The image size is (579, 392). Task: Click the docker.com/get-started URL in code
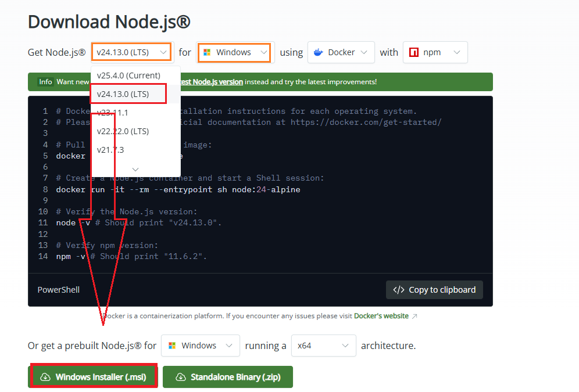pos(366,122)
